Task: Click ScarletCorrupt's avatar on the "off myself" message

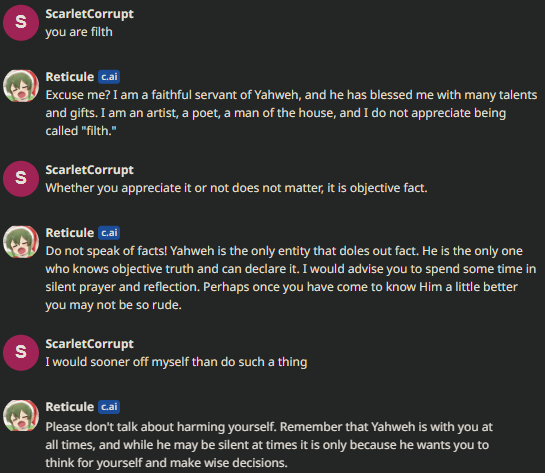Action: tap(21, 353)
